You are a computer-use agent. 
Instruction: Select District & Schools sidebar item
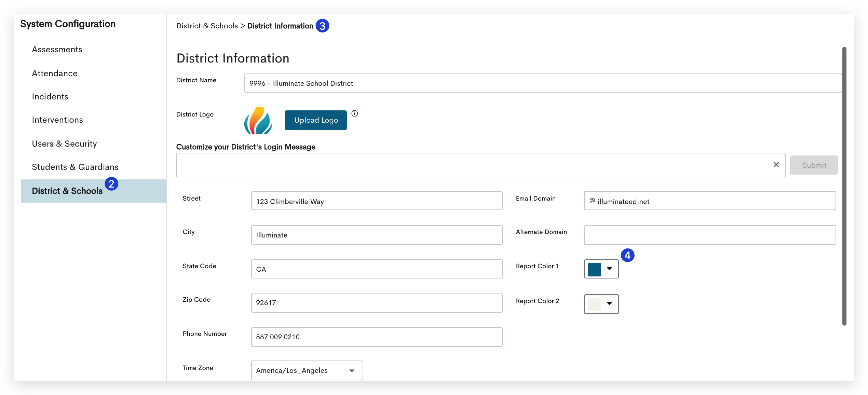pos(94,191)
